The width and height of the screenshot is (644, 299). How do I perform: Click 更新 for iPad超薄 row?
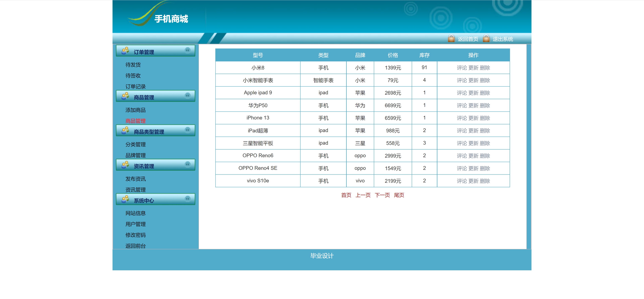coord(473,131)
